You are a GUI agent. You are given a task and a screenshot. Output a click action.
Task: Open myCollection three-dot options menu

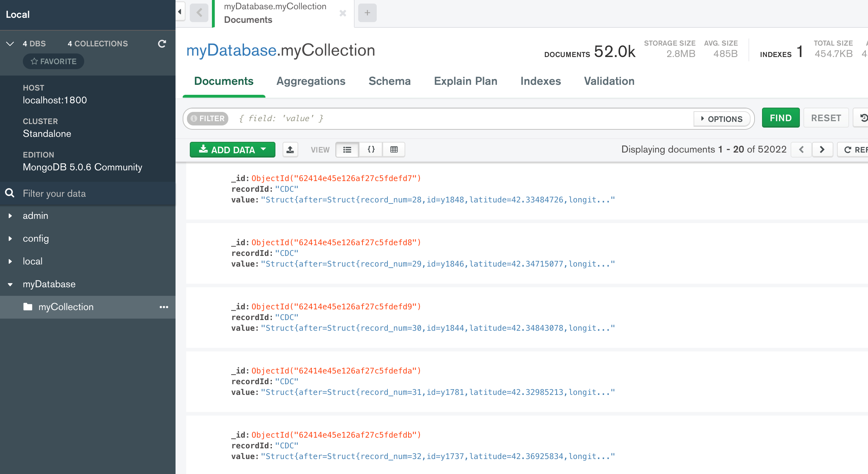(x=164, y=307)
